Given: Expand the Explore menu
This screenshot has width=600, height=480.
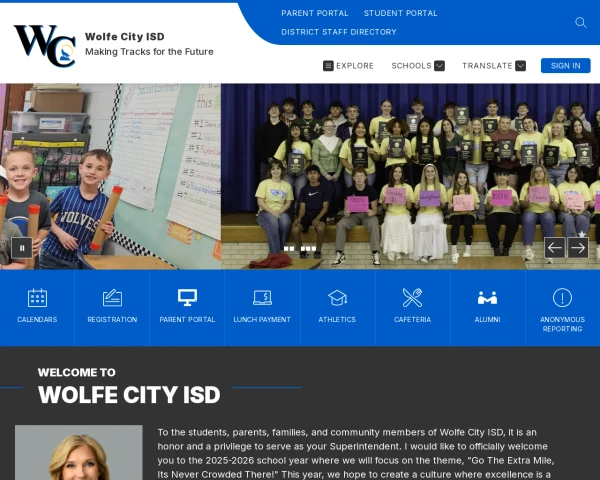Looking at the screenshot, I should click(x=348, y=66).
